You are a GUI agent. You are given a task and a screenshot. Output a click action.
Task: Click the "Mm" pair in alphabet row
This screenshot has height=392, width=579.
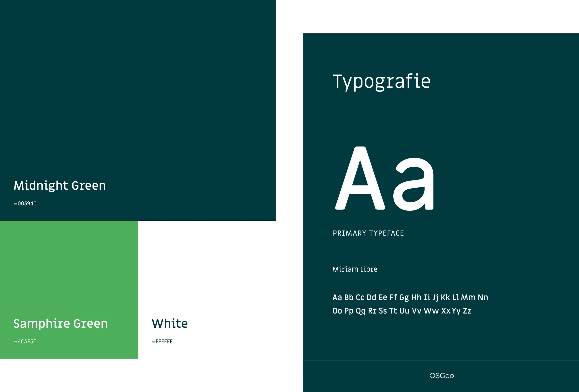pos(468,297)
